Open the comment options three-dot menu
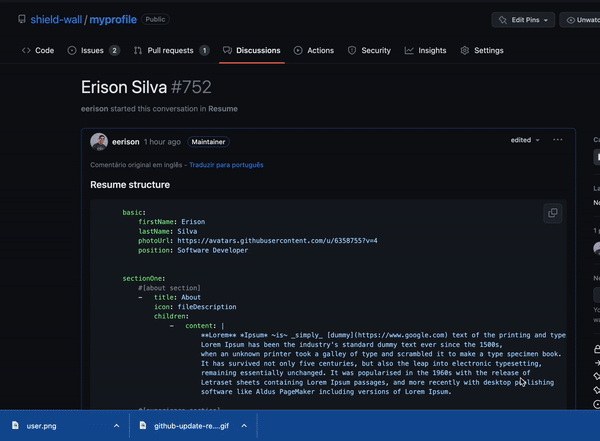Viewport: 600px width, 441px height. (558, 141)
